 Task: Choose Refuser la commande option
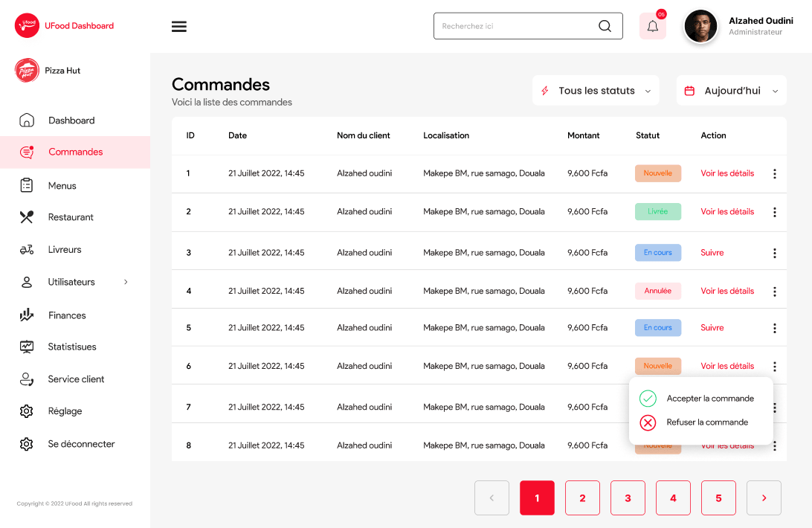pyautogui.click(x=706, y=422)
